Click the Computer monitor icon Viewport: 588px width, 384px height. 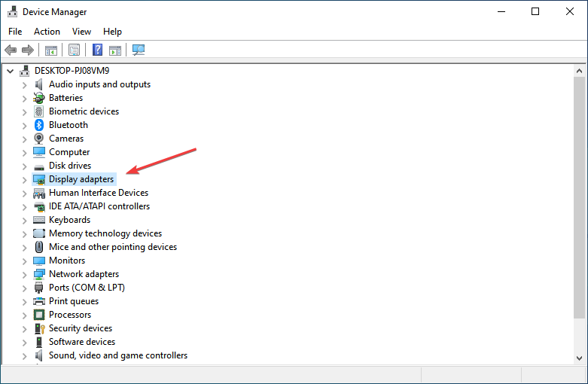coord(39,152)
